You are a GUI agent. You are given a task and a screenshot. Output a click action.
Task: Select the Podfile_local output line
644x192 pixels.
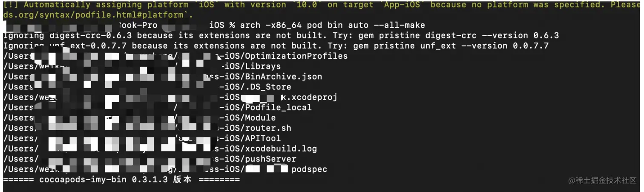click(x=158, y=107)
